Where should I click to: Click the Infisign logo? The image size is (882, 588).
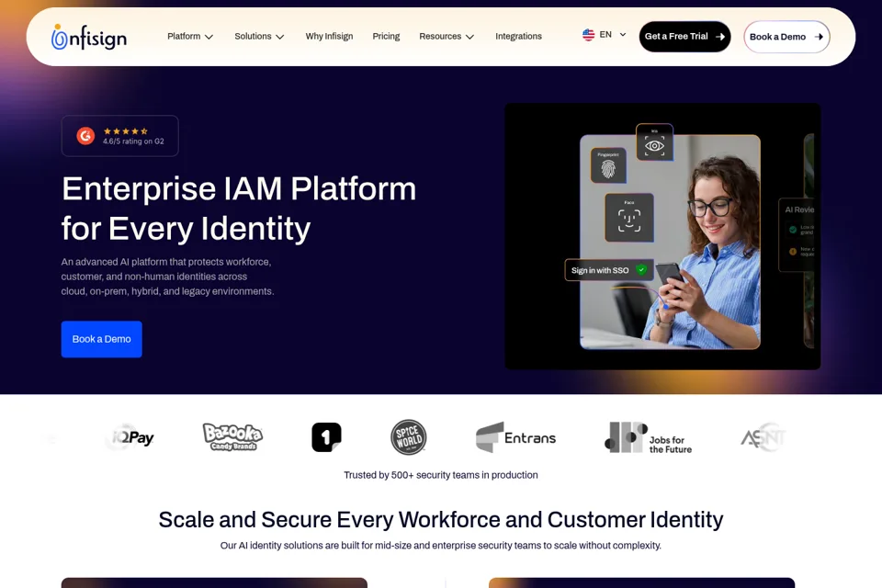tap(89, 37)
